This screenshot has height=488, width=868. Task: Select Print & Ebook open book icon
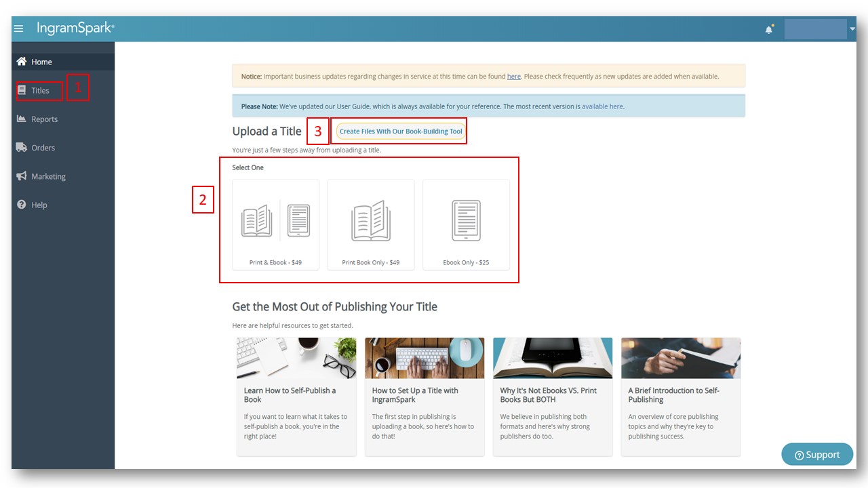click(x=257, y=221)
